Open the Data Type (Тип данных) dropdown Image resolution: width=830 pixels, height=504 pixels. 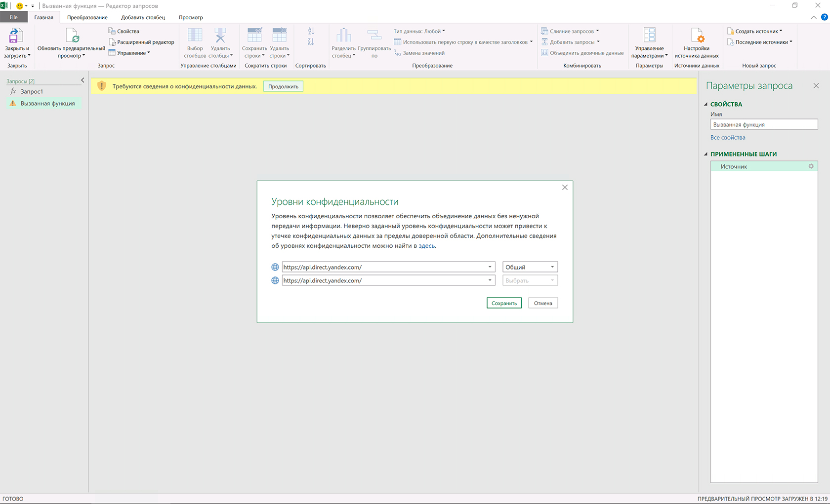(x=419, y=31)
